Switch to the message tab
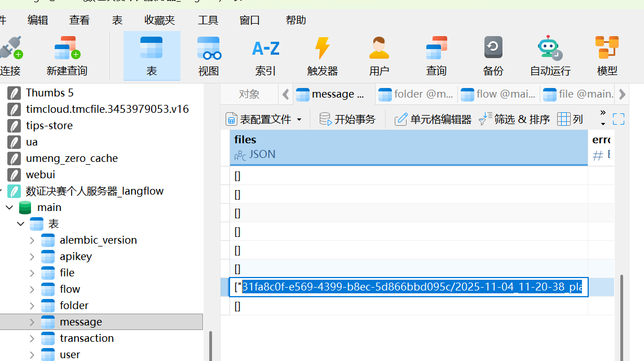 (333, 94)
